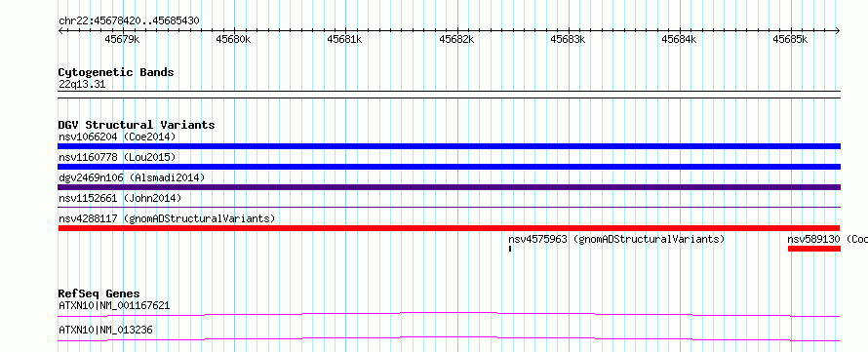The image size is (868, 352).
Task: Click the left arrow of the ruler
Action: coord(60,31)
